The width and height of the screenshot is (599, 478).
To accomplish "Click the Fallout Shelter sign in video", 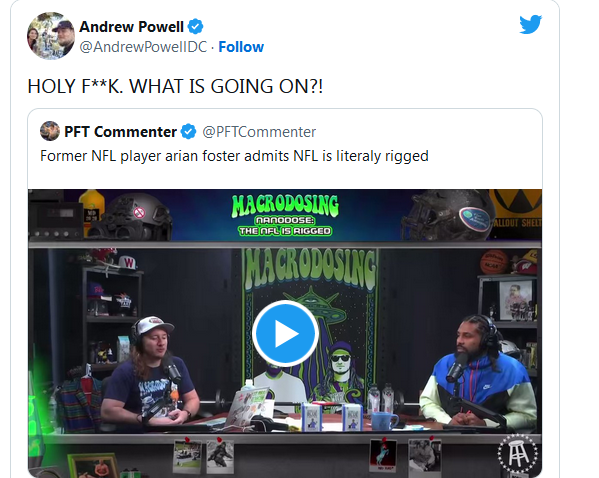I will click(516, 212).
